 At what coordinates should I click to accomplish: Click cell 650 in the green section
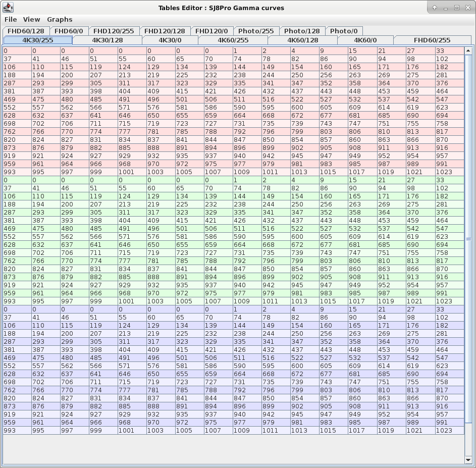click(161, 245)
